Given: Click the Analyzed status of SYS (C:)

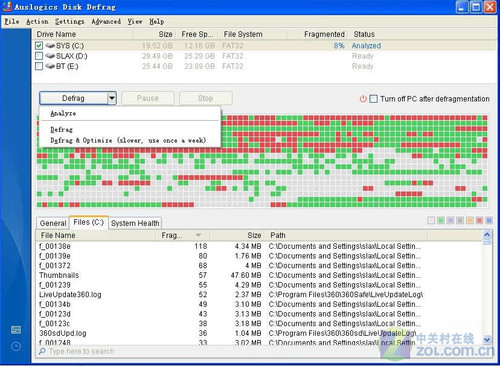Looking at the screenshot, I should point(366,46).
